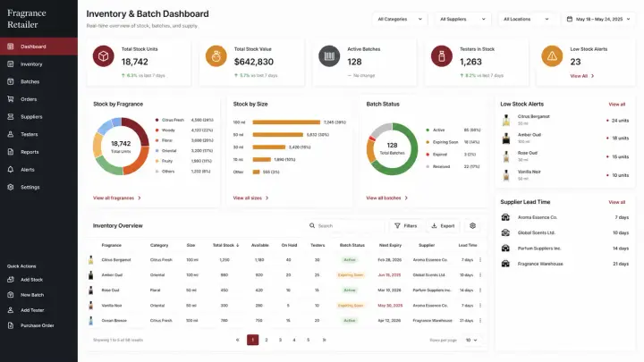Select current page 1 button
The width and height of the screenshot is (644, 362).
point(252,340)
